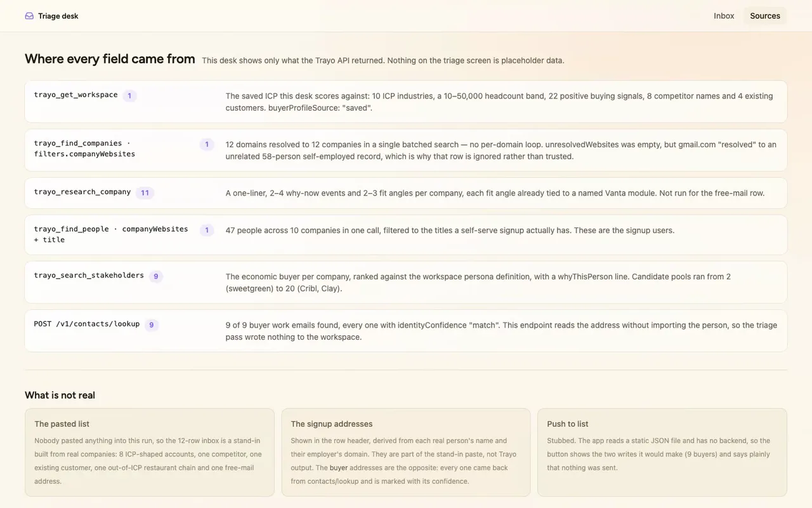
Task: Switch to the Sources tab
Action: click(765, 16)
